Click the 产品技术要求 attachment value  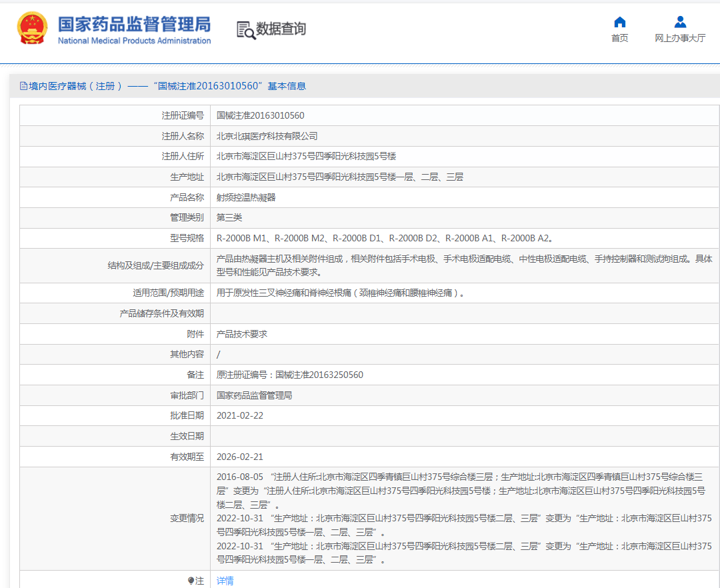coord(242,334)
